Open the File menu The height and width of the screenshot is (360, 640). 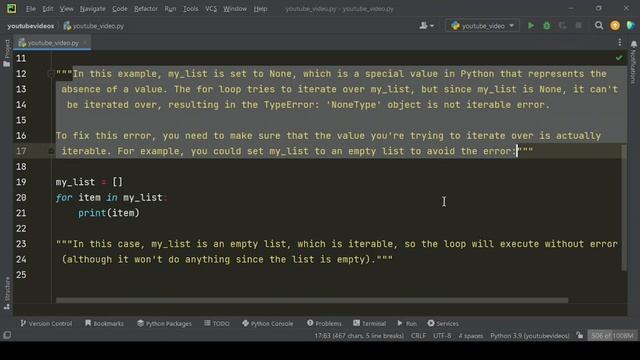[x=31, y=9]
